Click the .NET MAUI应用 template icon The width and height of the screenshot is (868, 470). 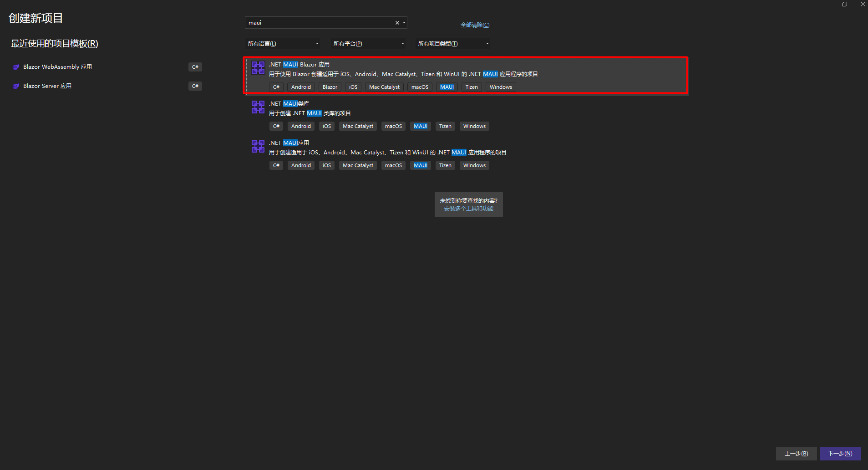[258, 146]
